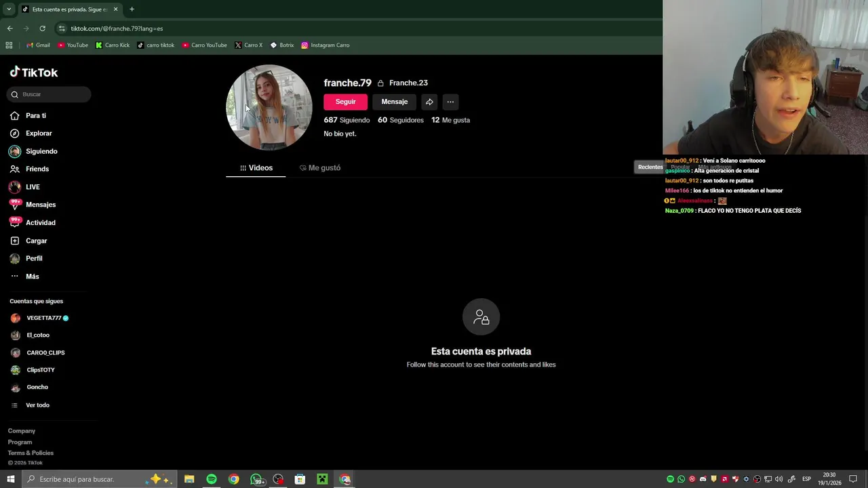Open VEGETTA777 followed account
Screen dimensions: 868x488
(39, 318)
